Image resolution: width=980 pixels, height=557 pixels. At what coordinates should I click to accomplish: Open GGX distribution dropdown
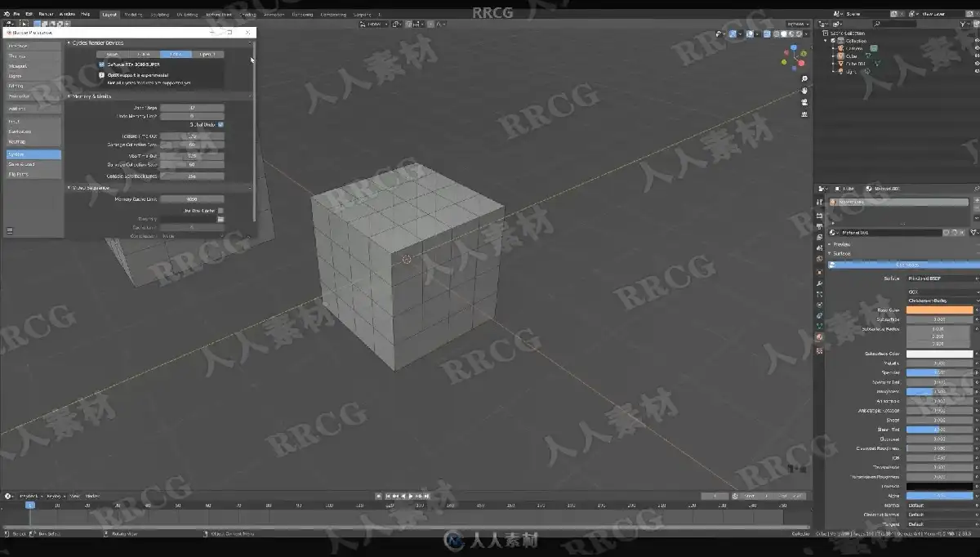pyautogui.click(x=942, y=292)
